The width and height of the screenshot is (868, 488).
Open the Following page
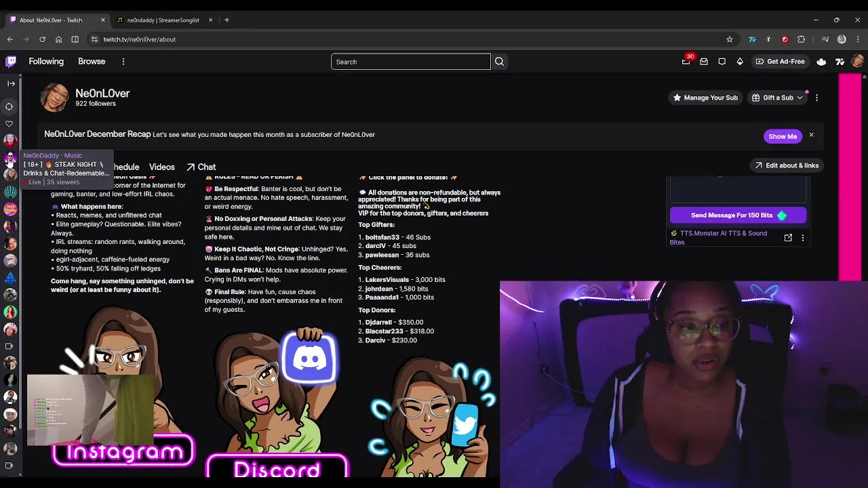(46, 61)
